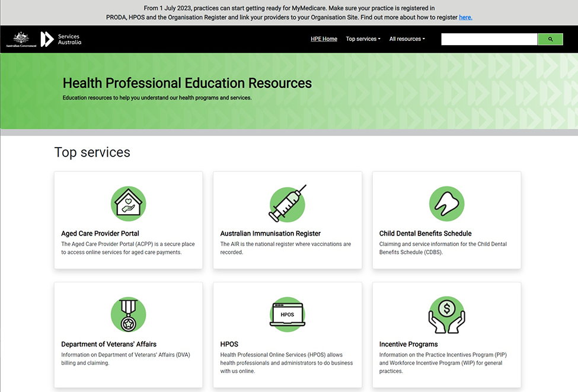Viewport: 578px width, 392px height.
Task: Click the Services Australia logo
Action: [x=61, y=39]
